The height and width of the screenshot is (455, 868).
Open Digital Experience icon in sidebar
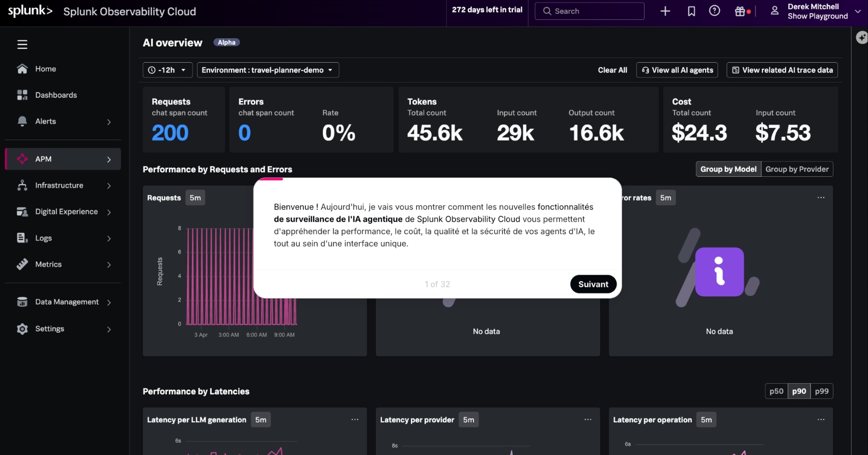[22, 211]
